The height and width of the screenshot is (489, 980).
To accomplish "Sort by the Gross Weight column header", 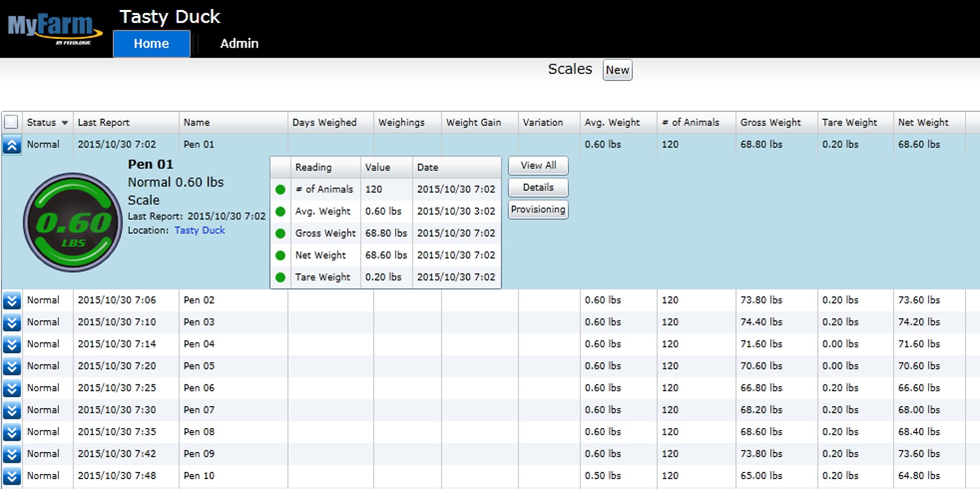I will point(770,122).
